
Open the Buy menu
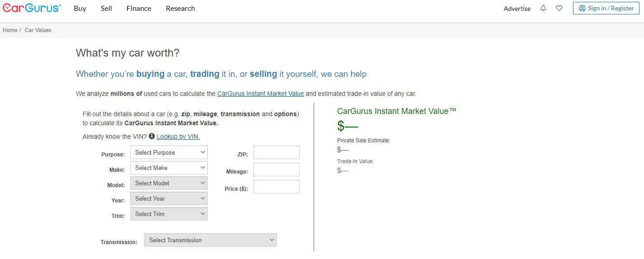[x=80, y=9]
